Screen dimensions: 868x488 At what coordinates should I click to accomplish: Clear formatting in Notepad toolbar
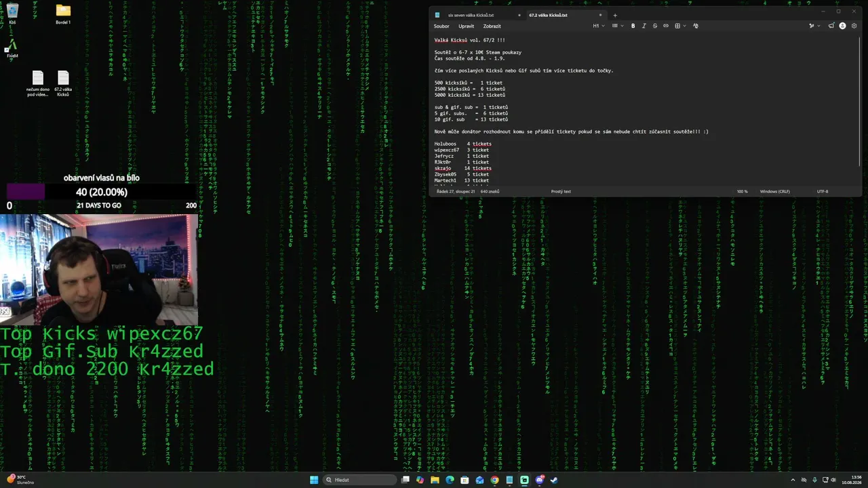[696, 26]
